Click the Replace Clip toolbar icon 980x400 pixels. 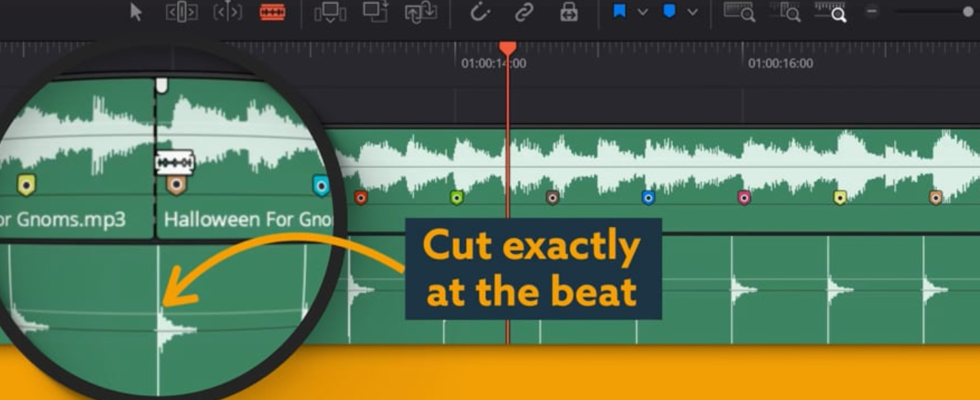[420, 12]
